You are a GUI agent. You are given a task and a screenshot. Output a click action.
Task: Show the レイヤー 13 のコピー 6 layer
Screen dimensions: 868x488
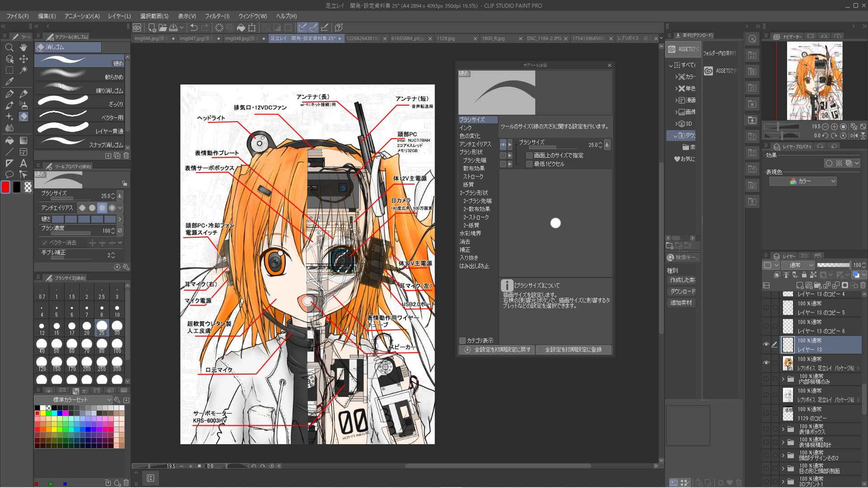click(766, 326)
